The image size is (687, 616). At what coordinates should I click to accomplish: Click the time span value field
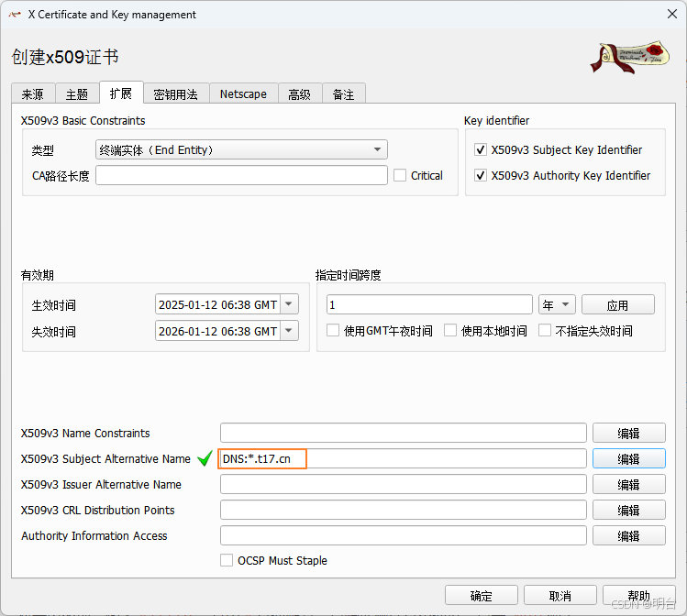(429, 304)
